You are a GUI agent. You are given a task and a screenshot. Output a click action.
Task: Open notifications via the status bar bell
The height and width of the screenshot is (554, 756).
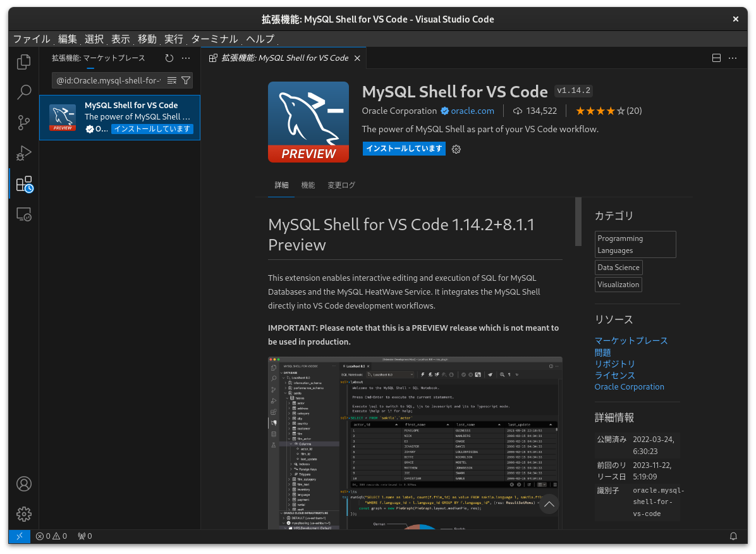[x=734, y=536]
